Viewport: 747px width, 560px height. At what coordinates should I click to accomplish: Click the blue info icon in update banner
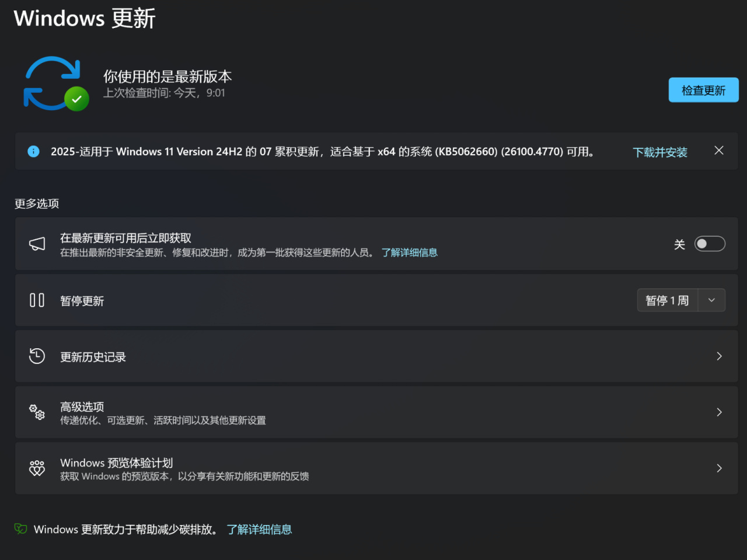point(34,152)
